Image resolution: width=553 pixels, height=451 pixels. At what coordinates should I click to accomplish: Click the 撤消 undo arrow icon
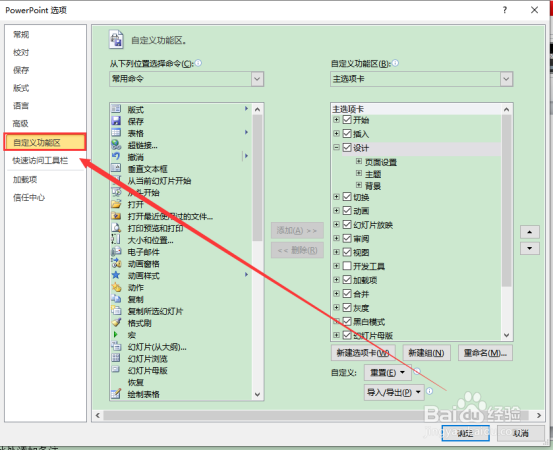point(116,156)
